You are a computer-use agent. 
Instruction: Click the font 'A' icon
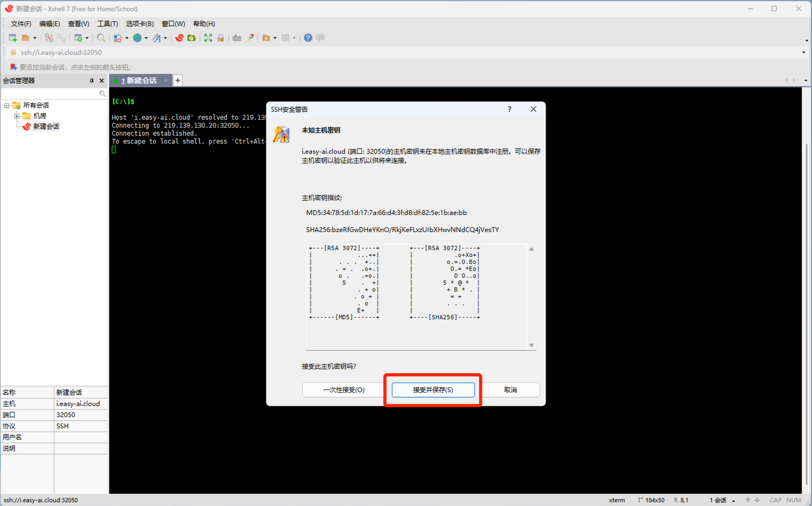[157, 38]
